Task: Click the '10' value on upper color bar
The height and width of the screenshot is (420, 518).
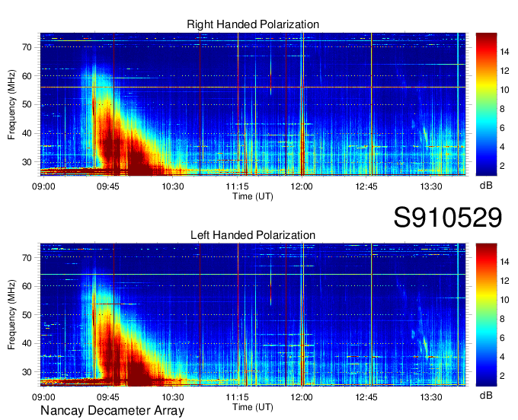Action: point(504,90)
